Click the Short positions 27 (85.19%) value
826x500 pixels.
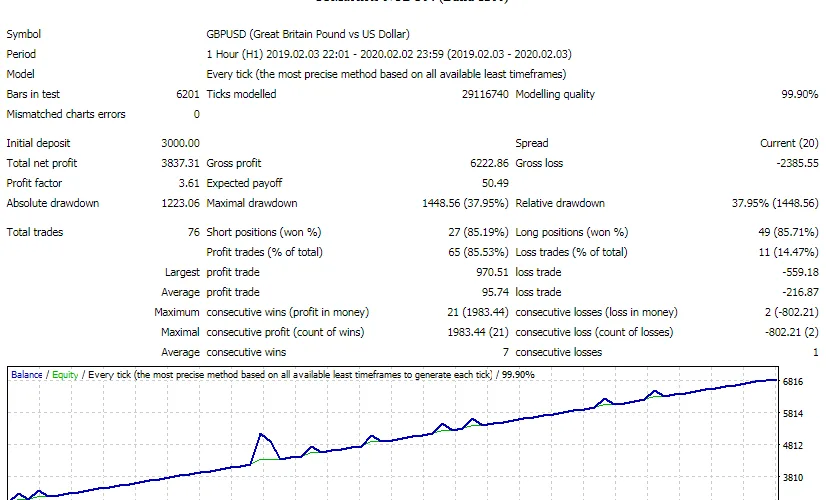click(478, 232)
